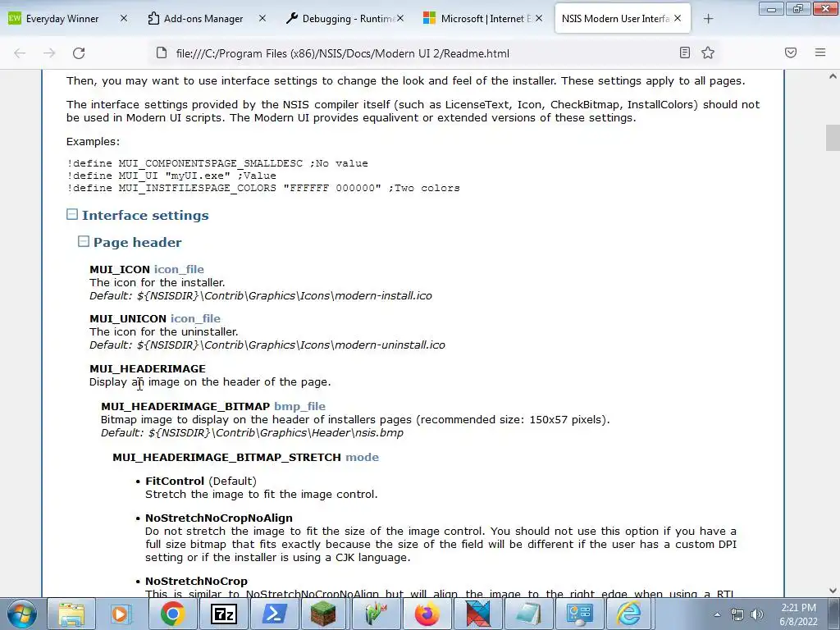Select the NSIS Modern User Interface tab
The height and width of the screenshot is (630, 840).
click(x=615, y=19)
